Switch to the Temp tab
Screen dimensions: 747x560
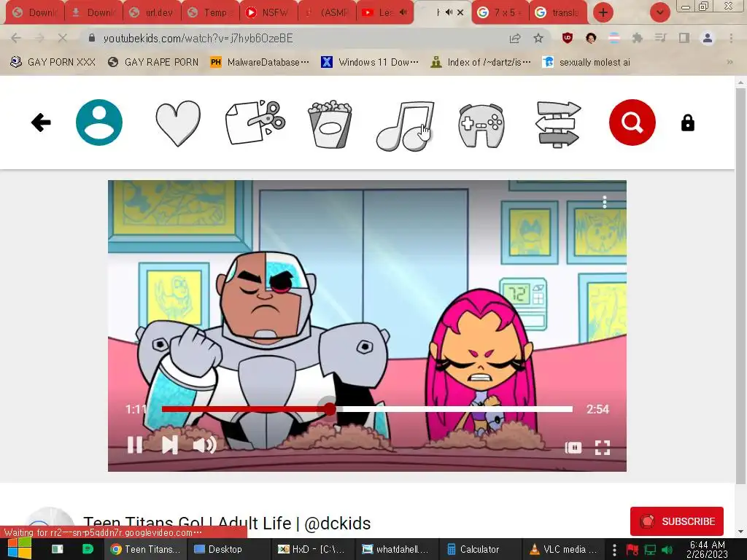(x=210, y=12)
